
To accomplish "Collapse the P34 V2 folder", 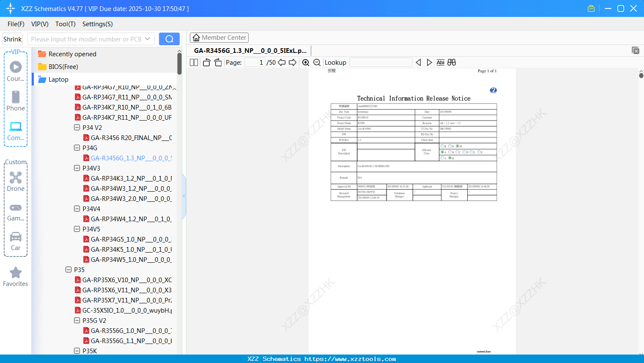I will click(77, 127).
